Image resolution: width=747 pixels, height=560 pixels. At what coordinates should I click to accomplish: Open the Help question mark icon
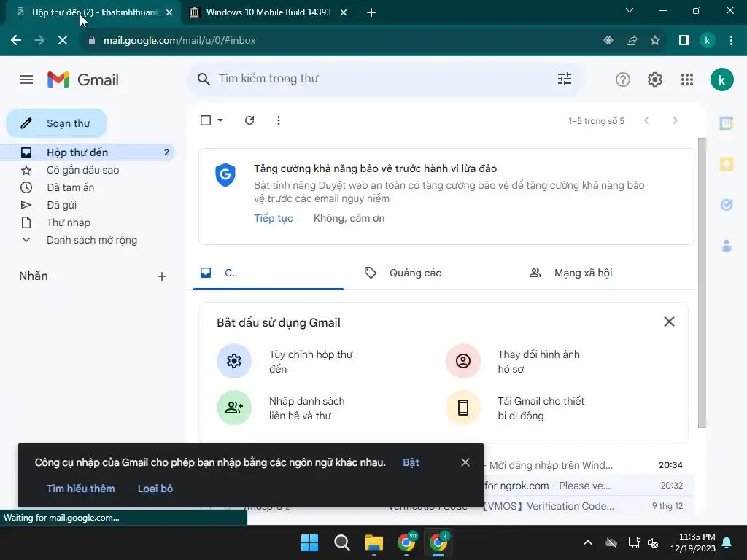point(623,79)
